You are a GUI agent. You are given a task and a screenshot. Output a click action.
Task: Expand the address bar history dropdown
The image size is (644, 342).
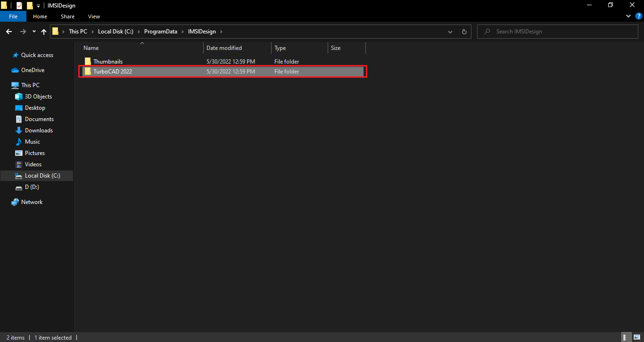pos(451,32)
